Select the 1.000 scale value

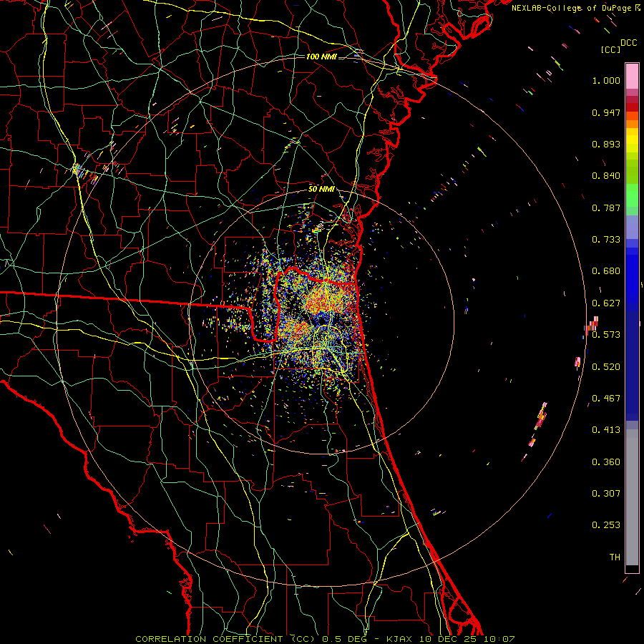(606, 80)
